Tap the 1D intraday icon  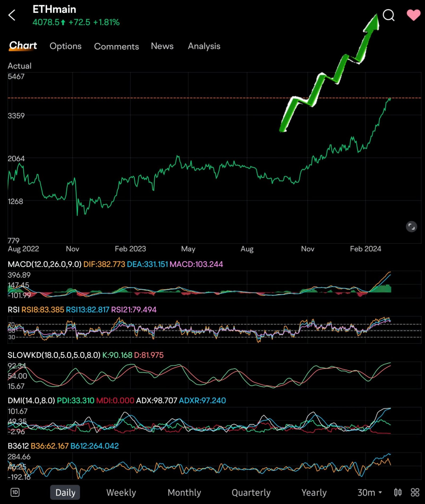(15, 492)
